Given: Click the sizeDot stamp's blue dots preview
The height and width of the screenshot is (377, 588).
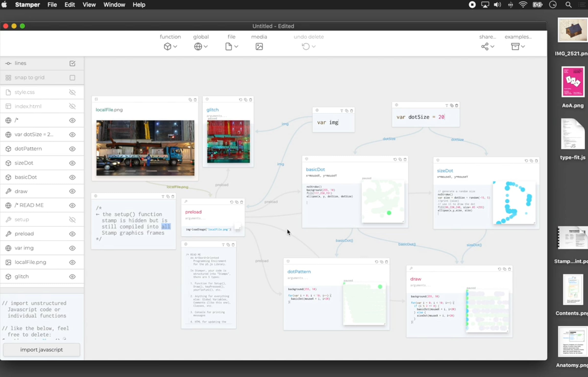Looking at the screenshot, I should tap(514, 203).
